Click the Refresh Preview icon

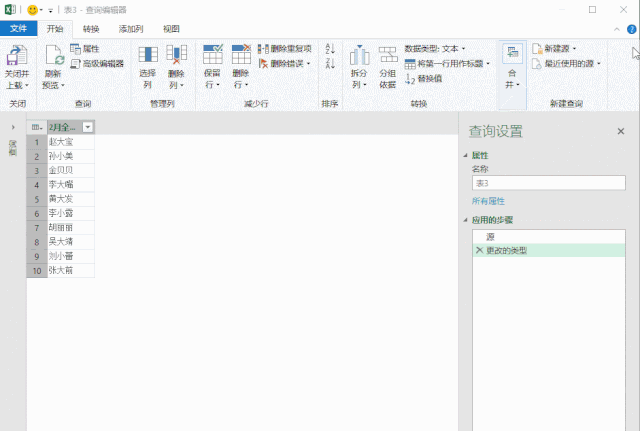tap(55, 56)
